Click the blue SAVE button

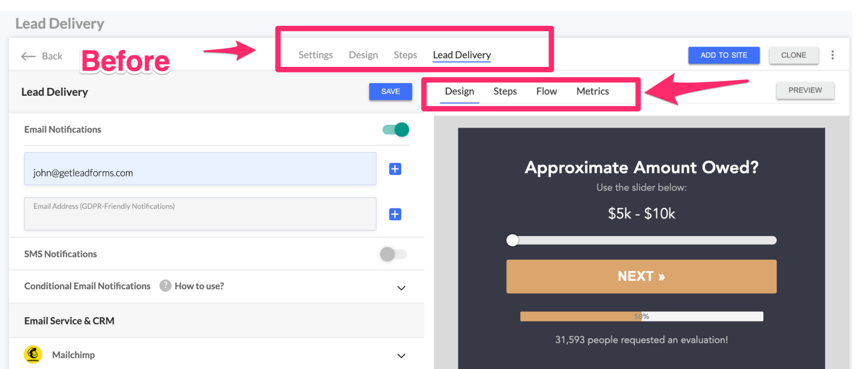[x=390, y=92]
